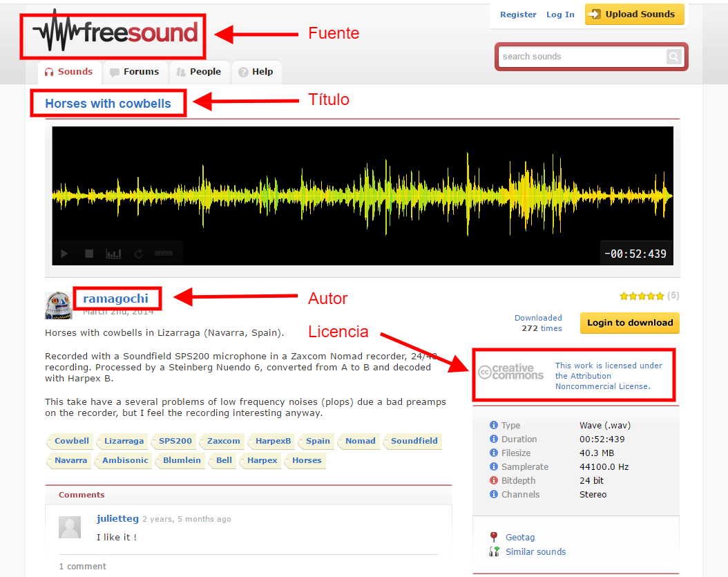Click Login to download button
This screenshot has width=728, height=577.
coord(629,323)
